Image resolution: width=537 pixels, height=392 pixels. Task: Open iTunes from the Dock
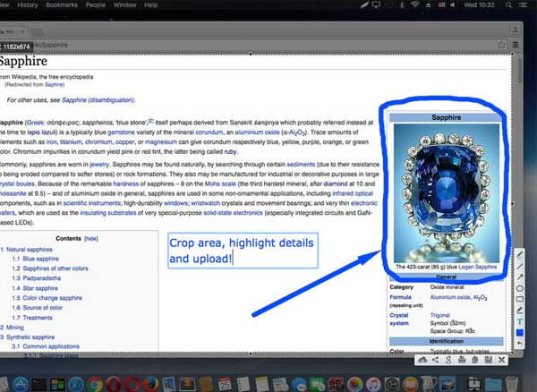pyautogui.click(x=373, y=384)
